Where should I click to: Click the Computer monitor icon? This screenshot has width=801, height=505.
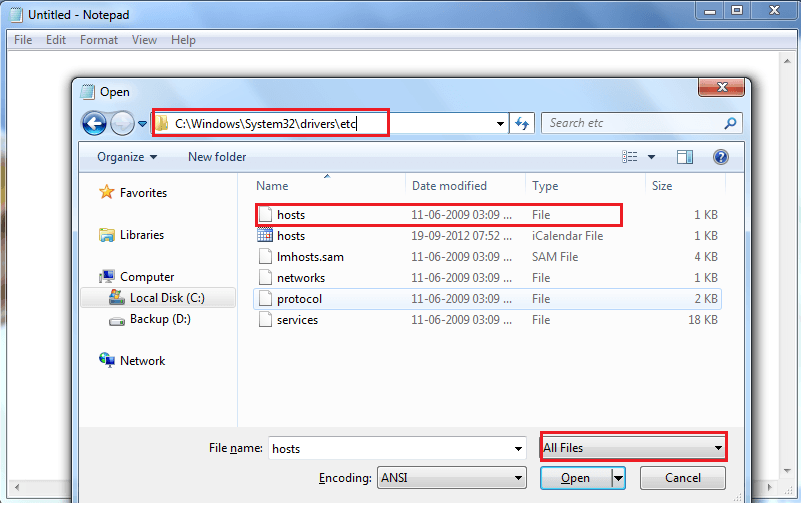point(107,276)
